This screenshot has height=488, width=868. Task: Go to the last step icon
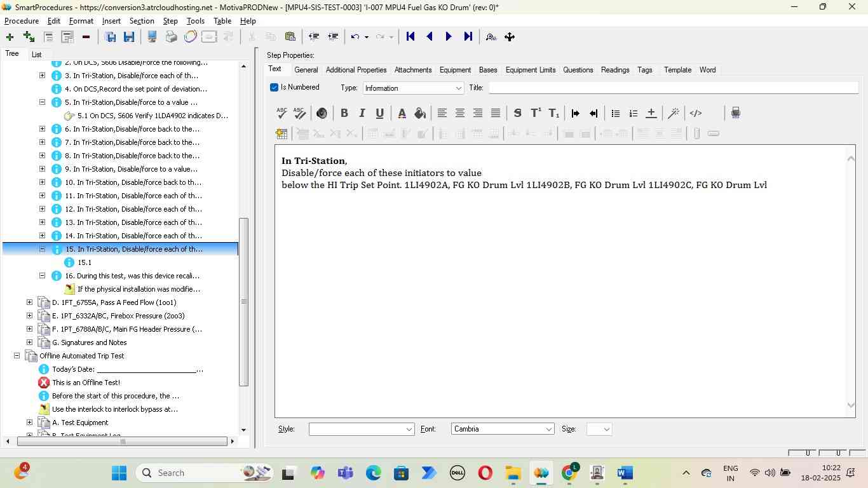point(468,37)
